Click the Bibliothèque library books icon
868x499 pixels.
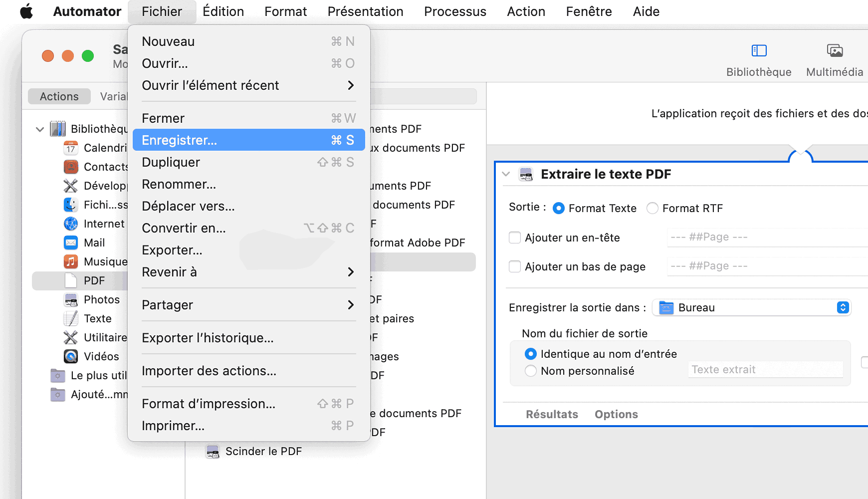pyautogui.click(x=58, y=129)
